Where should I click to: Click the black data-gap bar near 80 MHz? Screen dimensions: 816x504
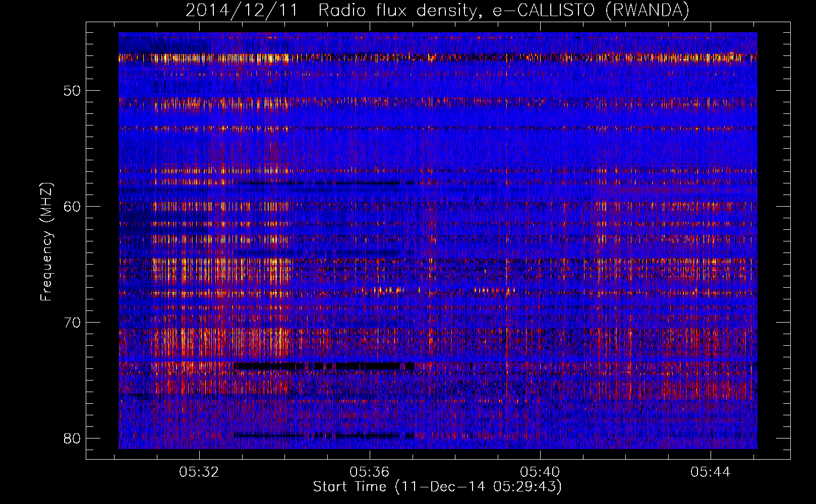(324, 435)
